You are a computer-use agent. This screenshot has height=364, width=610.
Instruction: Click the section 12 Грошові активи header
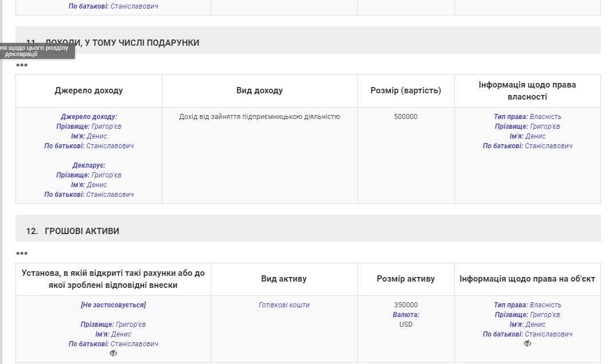coord(82,231)
